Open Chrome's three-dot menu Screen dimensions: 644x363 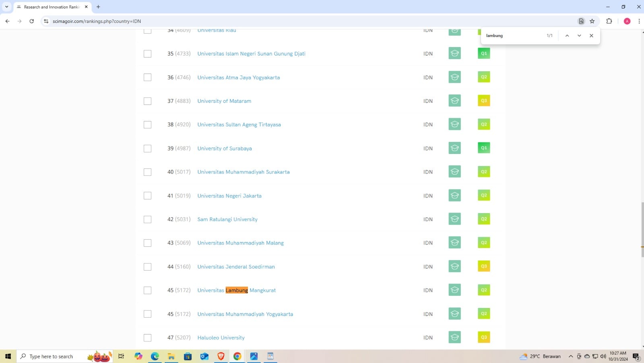[x=639, y=21]
